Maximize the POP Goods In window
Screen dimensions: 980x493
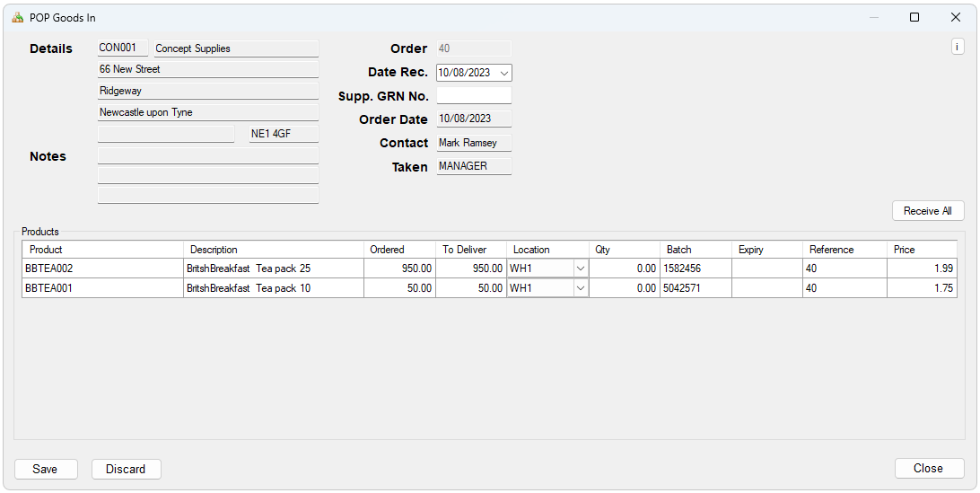914,17
